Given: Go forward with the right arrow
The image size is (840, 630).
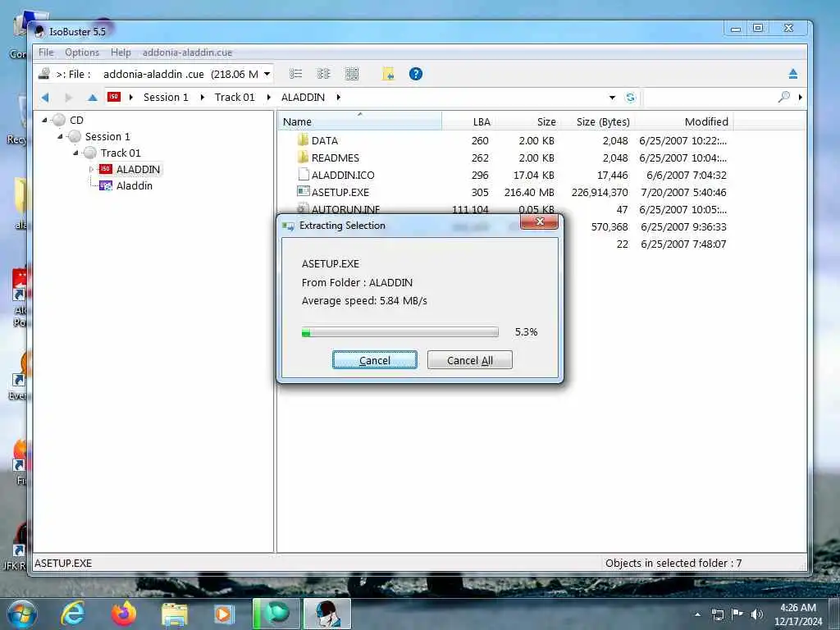Looking at the screenshot, I should point(68,98).
